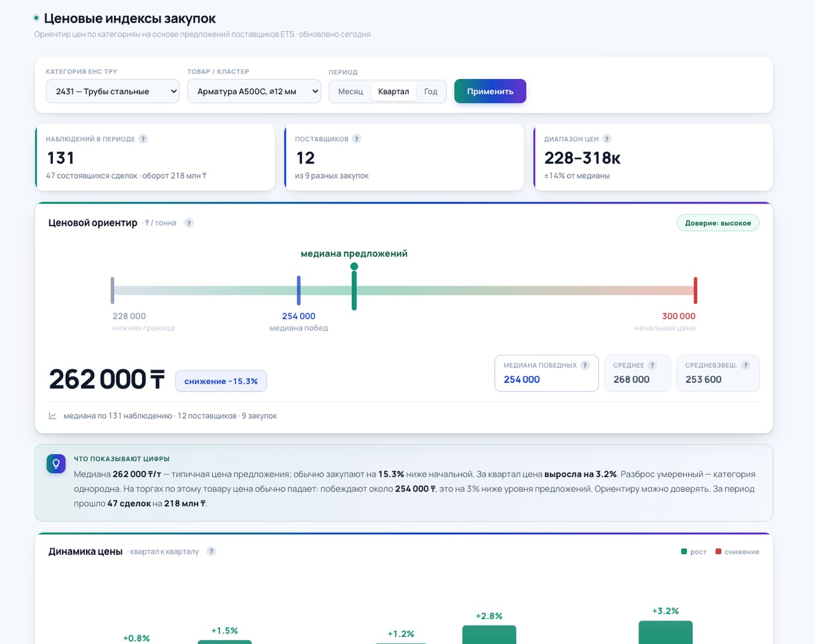Open the Ценовой ориентир help icon
815x644 pixels.
pyautogui.click(x=189, y=223)
